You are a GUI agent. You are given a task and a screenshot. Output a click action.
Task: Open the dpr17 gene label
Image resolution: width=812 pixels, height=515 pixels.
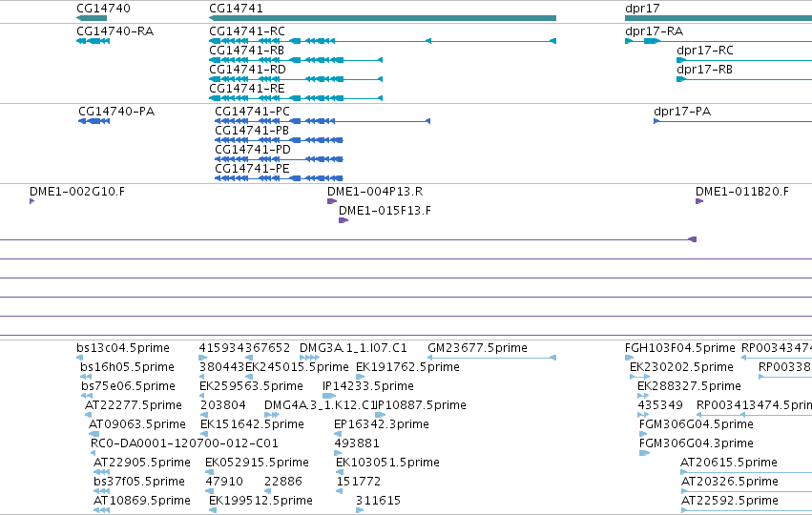coord(642,9)
